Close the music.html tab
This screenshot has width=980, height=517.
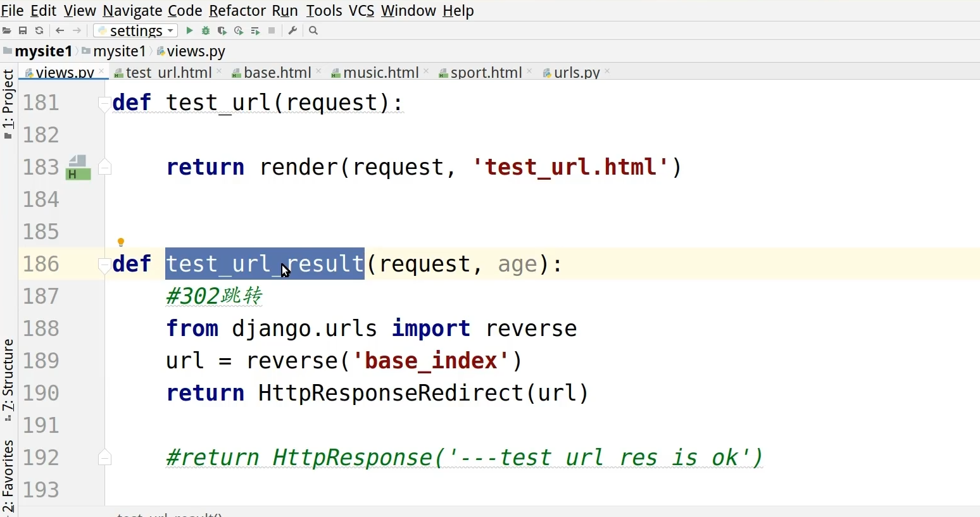[x=426, y=72]
